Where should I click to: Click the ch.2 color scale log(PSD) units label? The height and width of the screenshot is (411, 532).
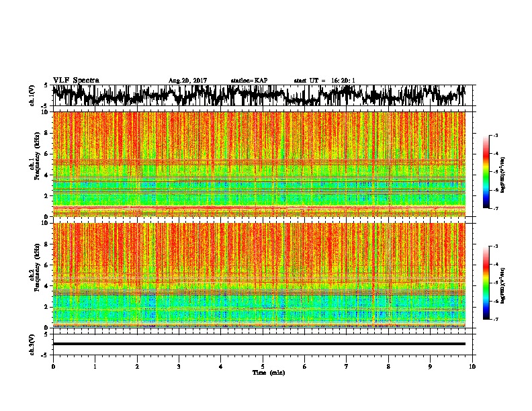point(503,285)
